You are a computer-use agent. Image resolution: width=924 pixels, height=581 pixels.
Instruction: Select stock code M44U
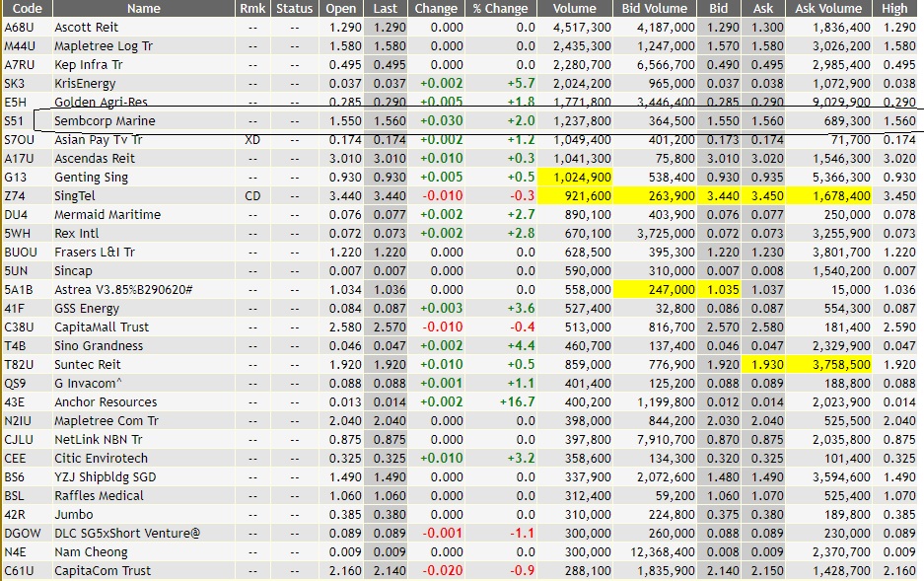[x=20, y=46]
